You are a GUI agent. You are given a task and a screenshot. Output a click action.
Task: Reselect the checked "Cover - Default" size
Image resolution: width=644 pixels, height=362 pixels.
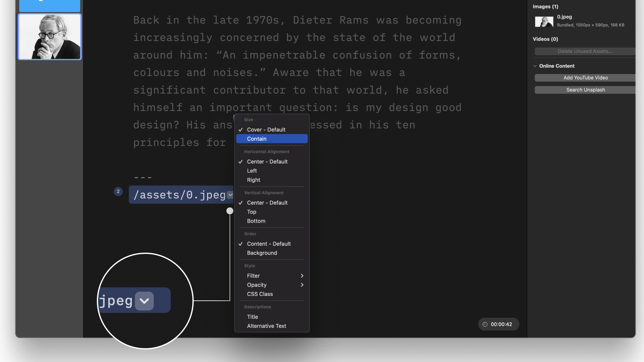[x=266, y=129]
